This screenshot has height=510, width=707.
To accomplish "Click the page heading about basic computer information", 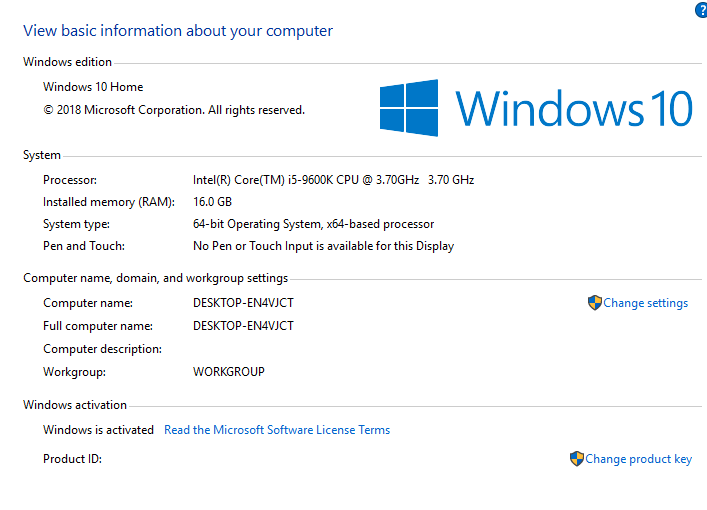I will (x=178, y=30).
